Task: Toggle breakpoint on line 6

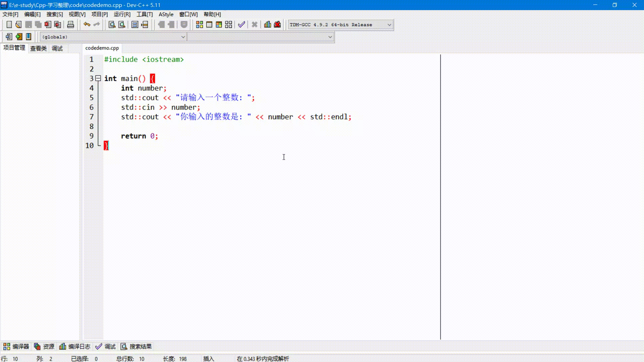Action: (x=91, y=107)
